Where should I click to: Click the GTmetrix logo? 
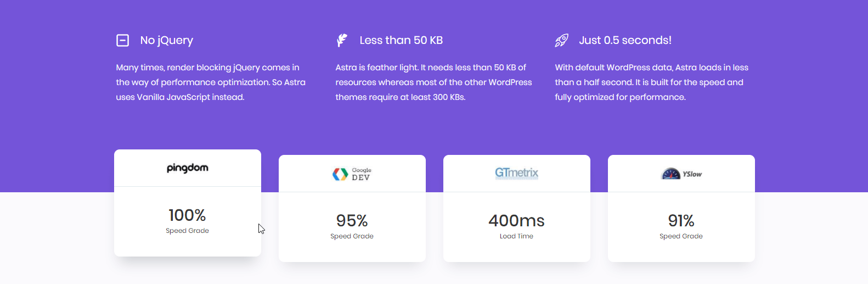516,173
